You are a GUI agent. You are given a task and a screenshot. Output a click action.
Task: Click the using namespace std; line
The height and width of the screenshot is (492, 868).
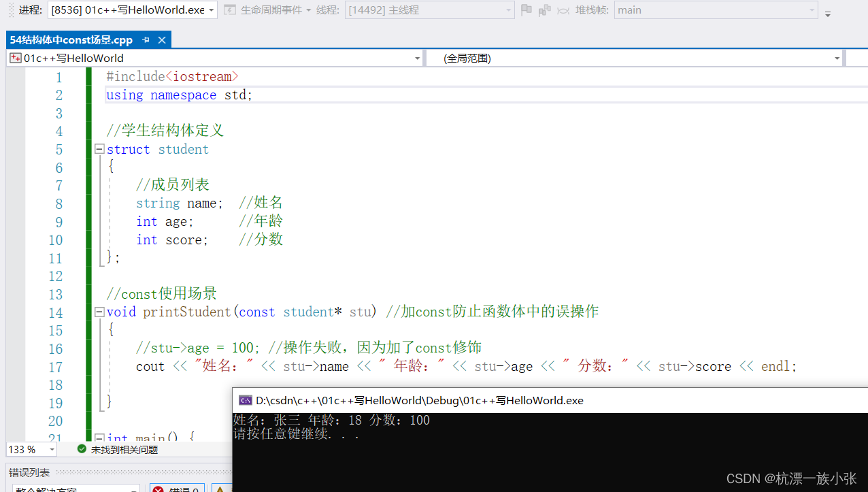pyautogui.click(x=180, y=95)
